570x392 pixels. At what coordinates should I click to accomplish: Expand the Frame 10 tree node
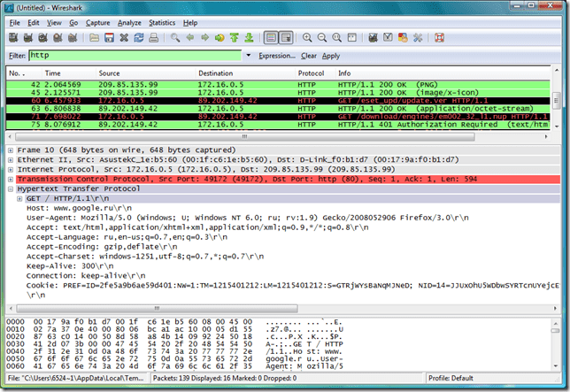coord(11,150)
